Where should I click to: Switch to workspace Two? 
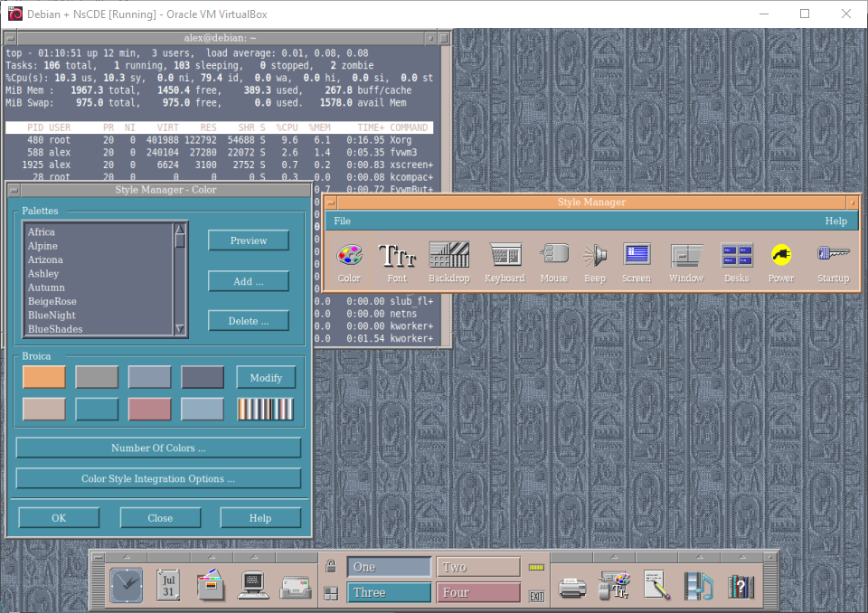coord(478,567)
